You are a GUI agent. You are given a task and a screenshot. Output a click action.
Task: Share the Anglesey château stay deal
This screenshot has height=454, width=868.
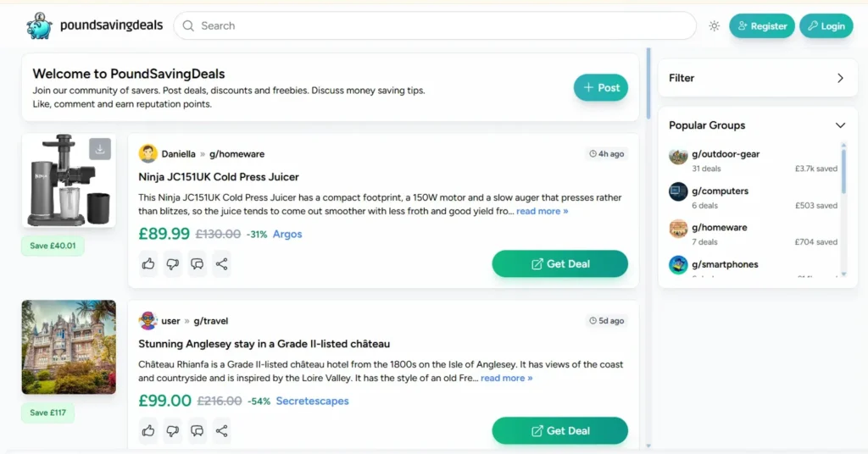221,431
